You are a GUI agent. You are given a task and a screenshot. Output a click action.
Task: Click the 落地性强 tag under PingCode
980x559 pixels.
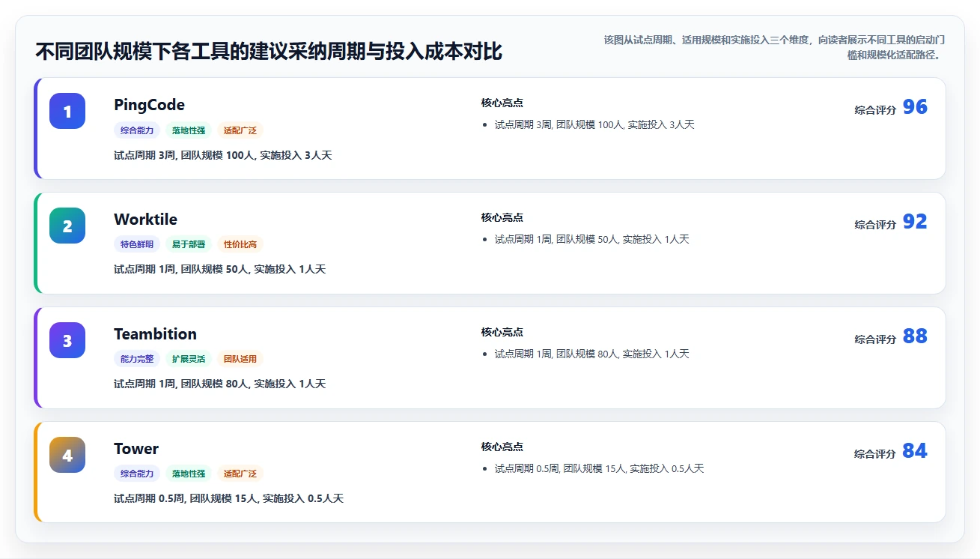[x=189, y=130]
